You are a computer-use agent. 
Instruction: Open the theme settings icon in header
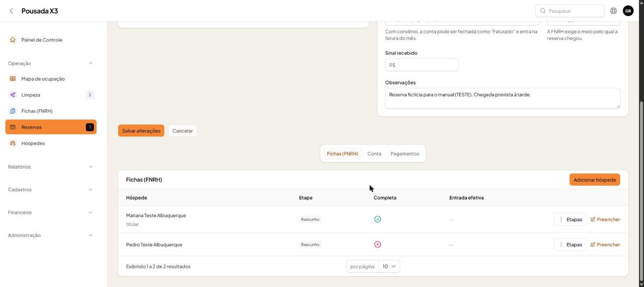613,11
